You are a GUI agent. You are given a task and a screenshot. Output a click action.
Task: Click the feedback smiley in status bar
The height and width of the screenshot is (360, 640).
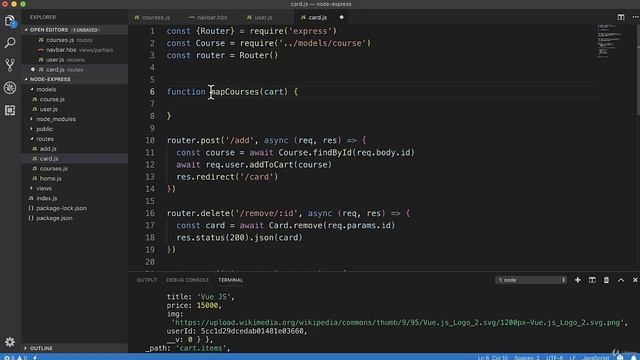tap(620, 358)
